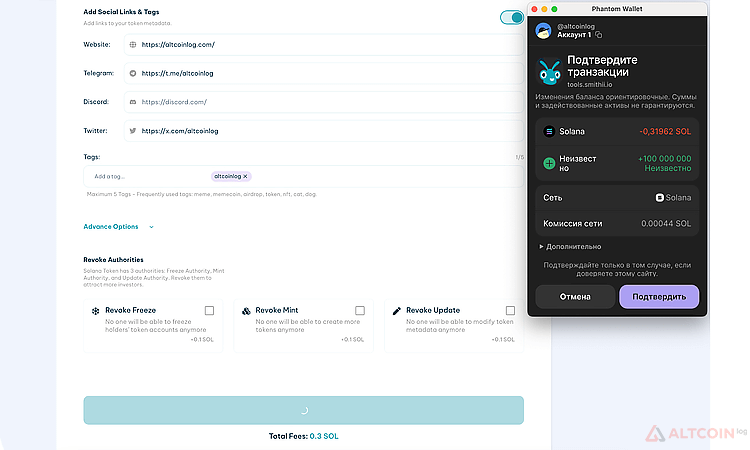Toggle the Add Social Links & Tags switch
The height and width of the screenshot is (450, 750).
pos(512,18)
